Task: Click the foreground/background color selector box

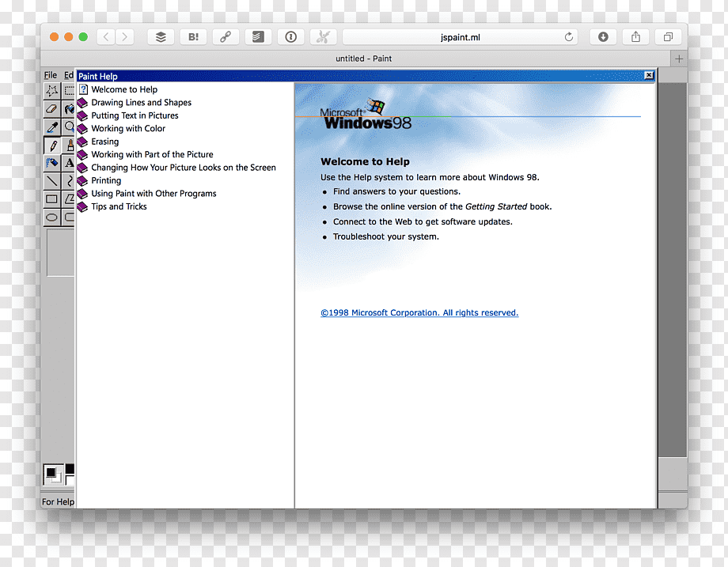Action: pyautogui.click(x=52, y=474)
